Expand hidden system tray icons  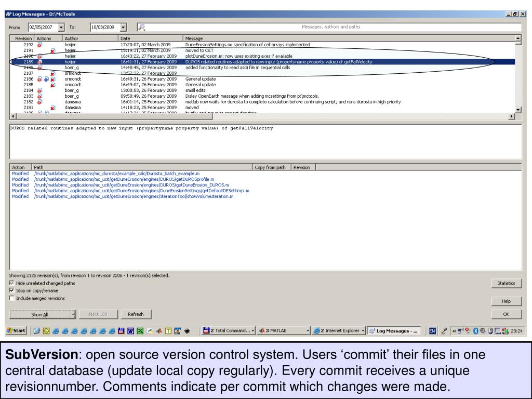coord(454,331)
